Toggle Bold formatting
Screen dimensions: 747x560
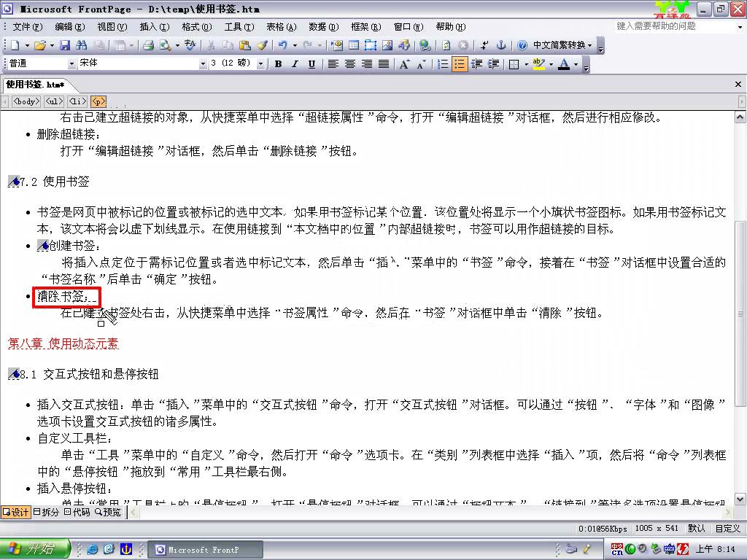(x=278, y=64)
